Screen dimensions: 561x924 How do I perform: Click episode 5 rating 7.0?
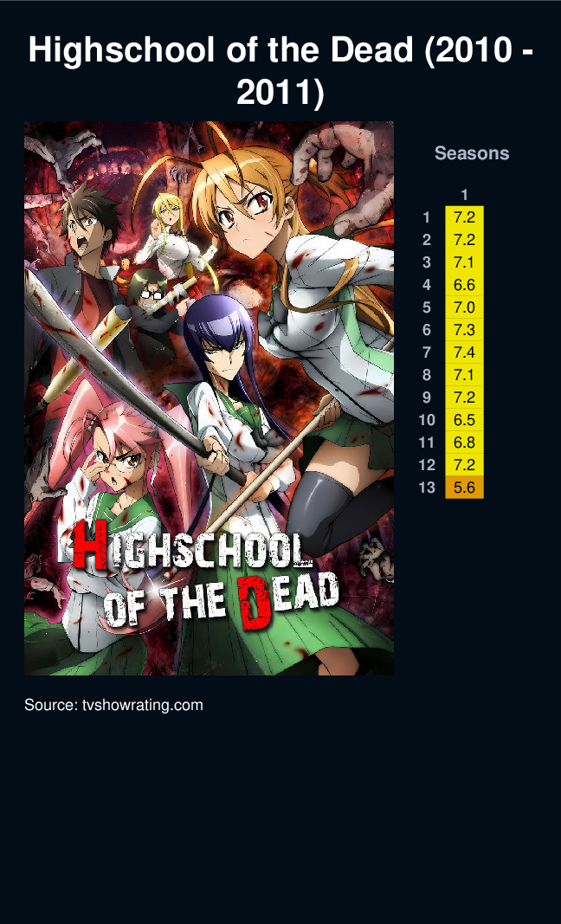(x=464, y=307)
